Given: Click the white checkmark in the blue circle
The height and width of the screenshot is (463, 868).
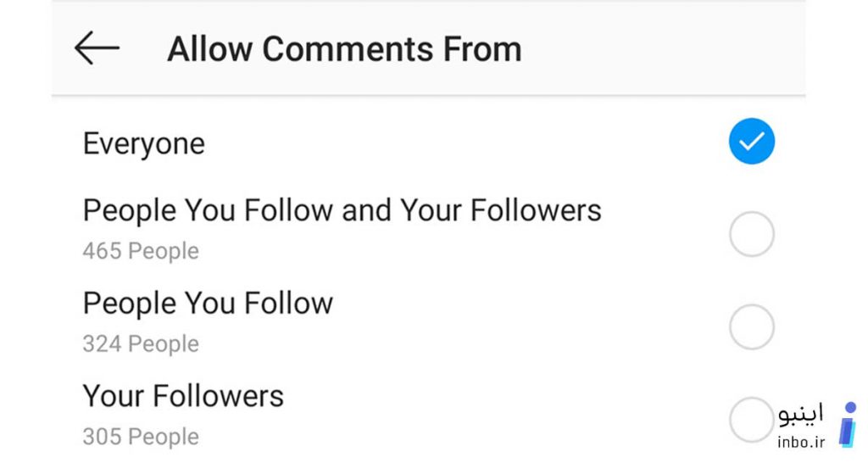Looking at the screenshot, I should (751, 142).
